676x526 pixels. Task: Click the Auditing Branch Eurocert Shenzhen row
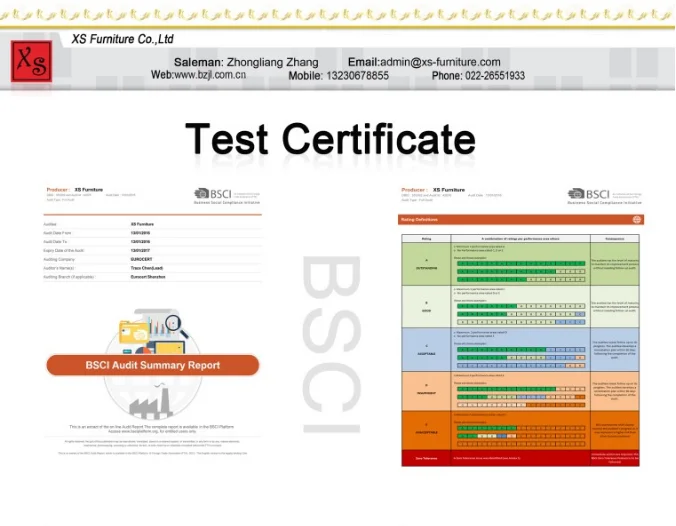(153, 277)
